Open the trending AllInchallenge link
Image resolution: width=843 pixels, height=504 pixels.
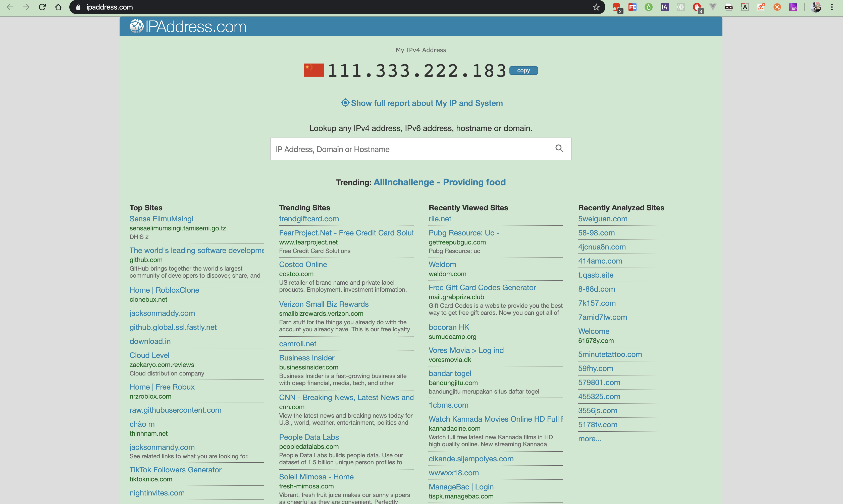439,182
